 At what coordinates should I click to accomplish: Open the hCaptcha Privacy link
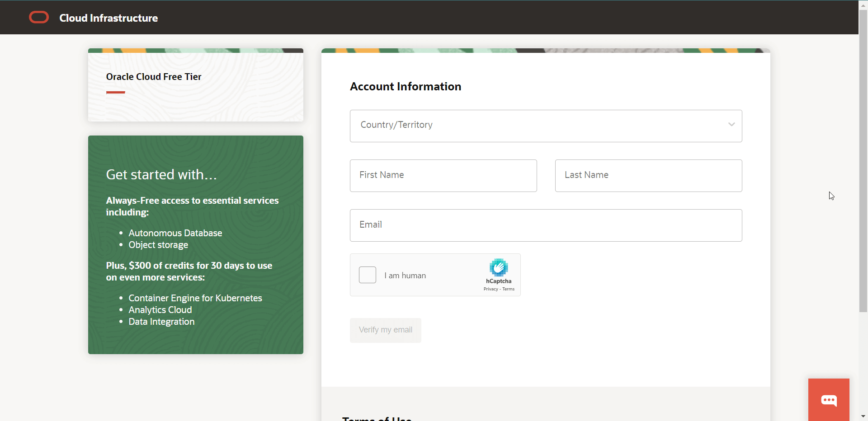(x=491, y=289)
